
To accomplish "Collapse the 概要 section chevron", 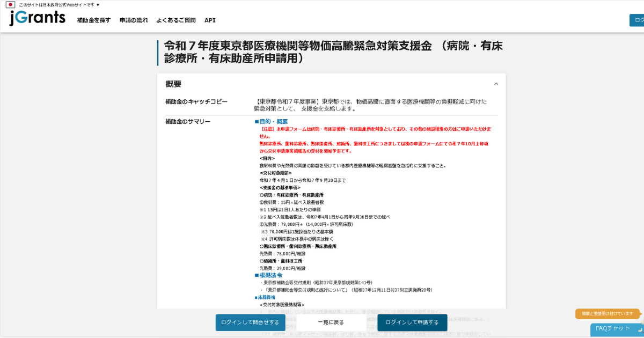I will [x=496, y=84].
